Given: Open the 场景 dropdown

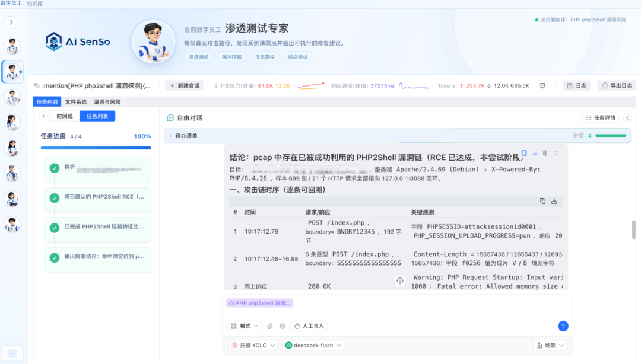Looking at the screenshot, I should pos(550,345).
